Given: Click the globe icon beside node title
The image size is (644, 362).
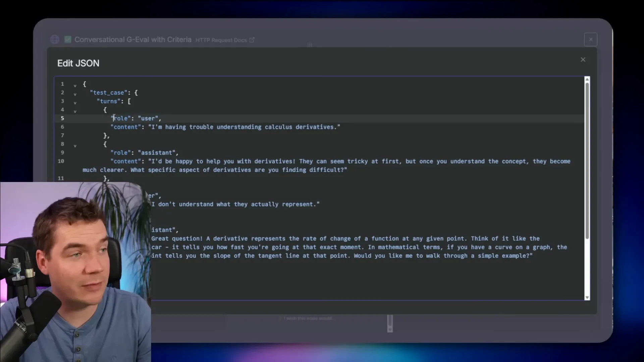Looking at the screenshot, I should (55, 40).
